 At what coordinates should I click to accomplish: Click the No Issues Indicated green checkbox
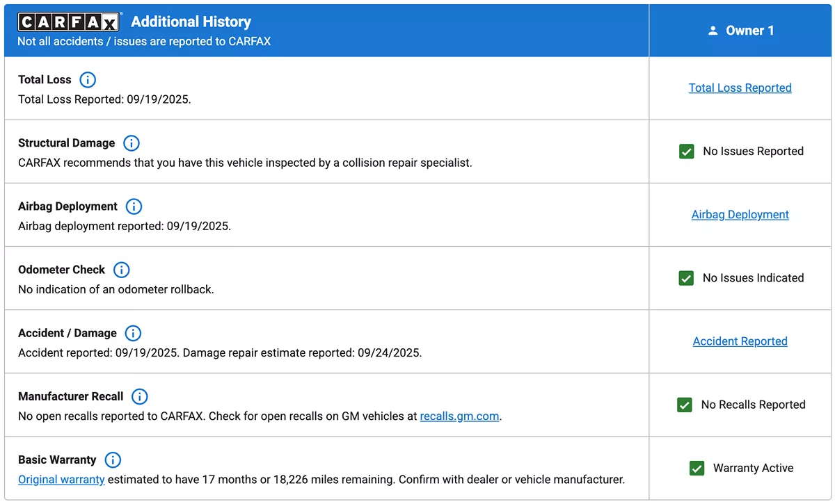coord(686,278)
